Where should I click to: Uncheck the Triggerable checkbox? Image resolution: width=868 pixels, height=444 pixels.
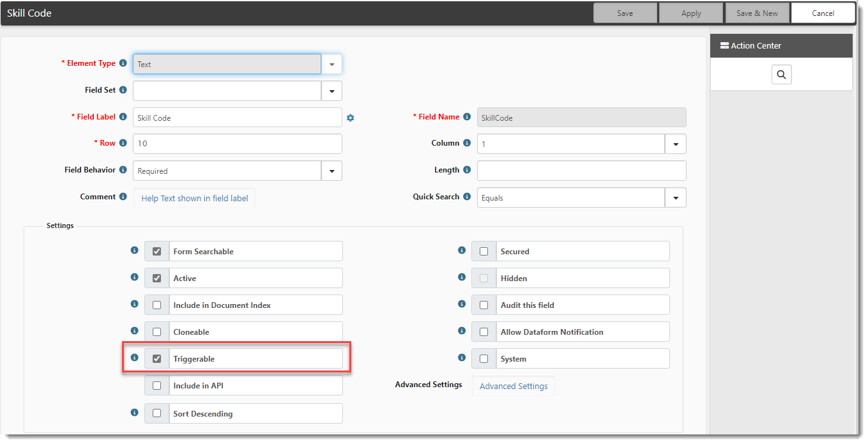(157, 359)
